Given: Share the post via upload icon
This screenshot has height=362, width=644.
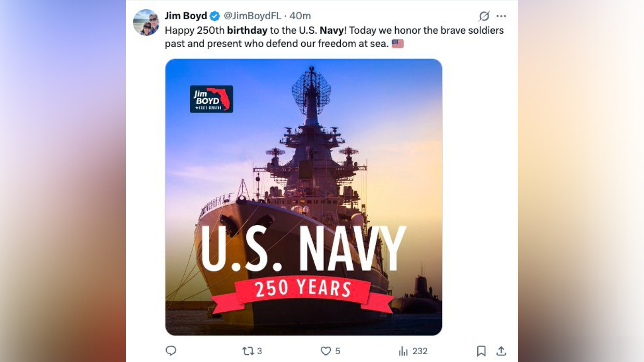Looking at the screenshot, I should [501, 351].
